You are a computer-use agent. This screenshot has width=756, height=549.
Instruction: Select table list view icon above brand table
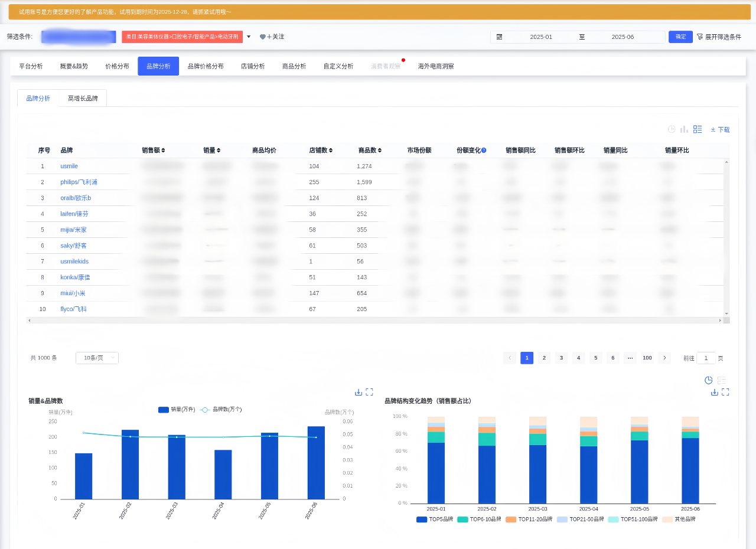coord(698,129)
